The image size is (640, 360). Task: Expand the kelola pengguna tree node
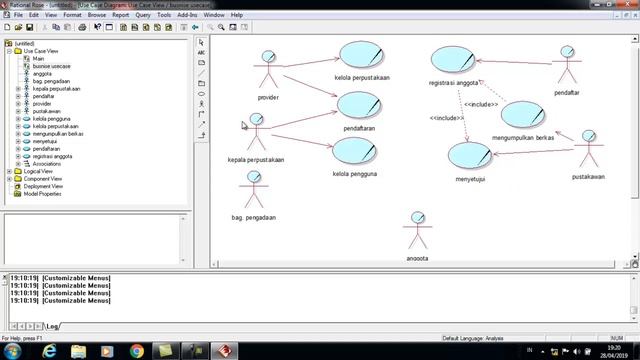click(x=18, y=119)
